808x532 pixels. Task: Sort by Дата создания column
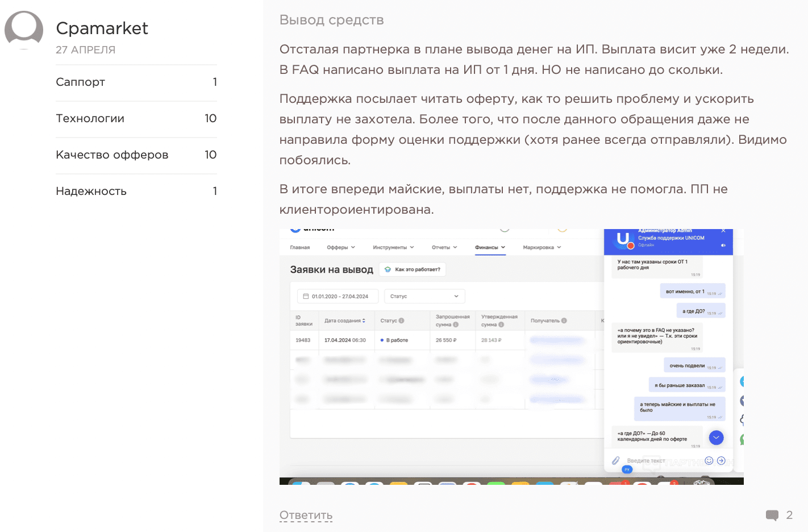345,321
